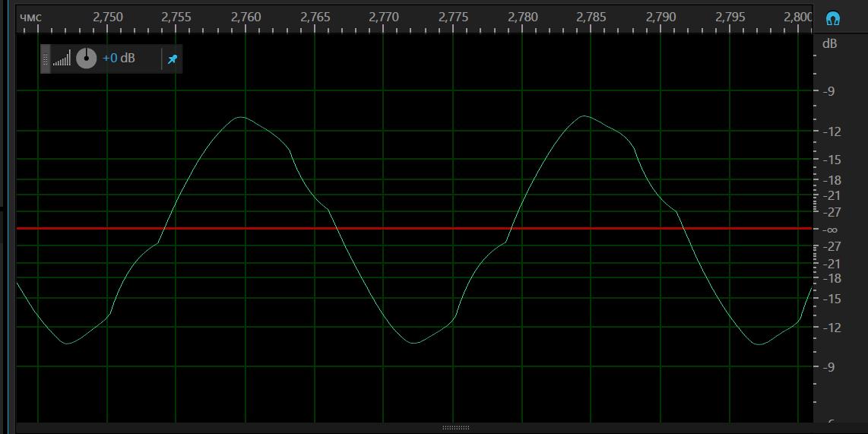Click the lower -12 label on dB scale
This screenshot has width=868, height=434.
(832, 328)
